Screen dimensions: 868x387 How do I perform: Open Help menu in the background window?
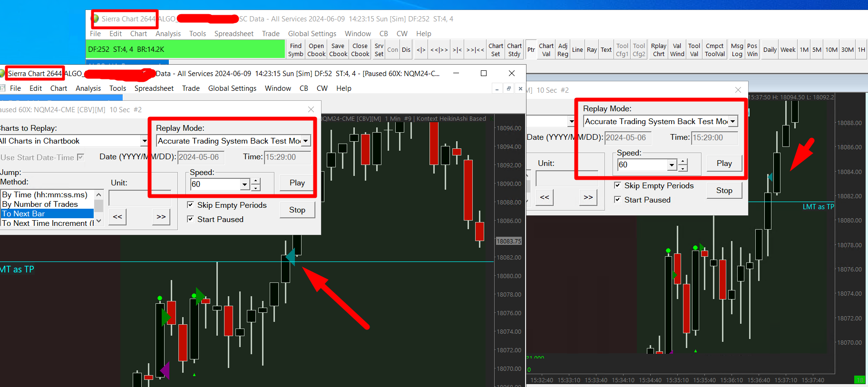click(423, 34)
